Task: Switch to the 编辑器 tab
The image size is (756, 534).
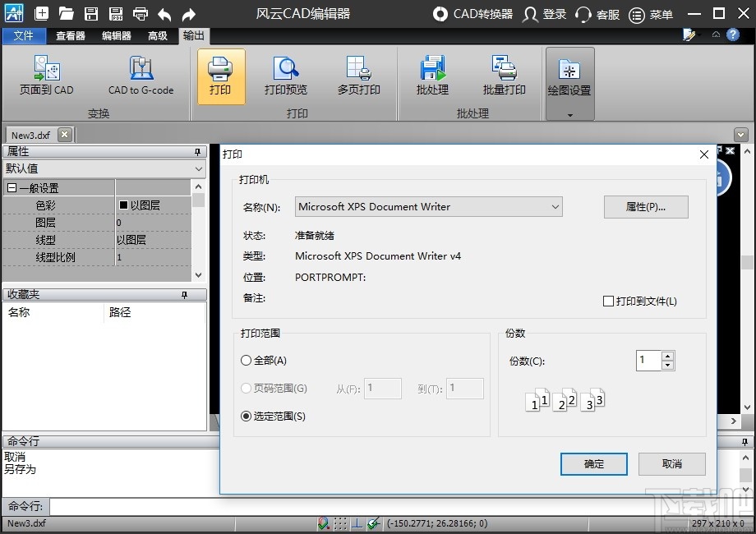Action: (117, 35)
